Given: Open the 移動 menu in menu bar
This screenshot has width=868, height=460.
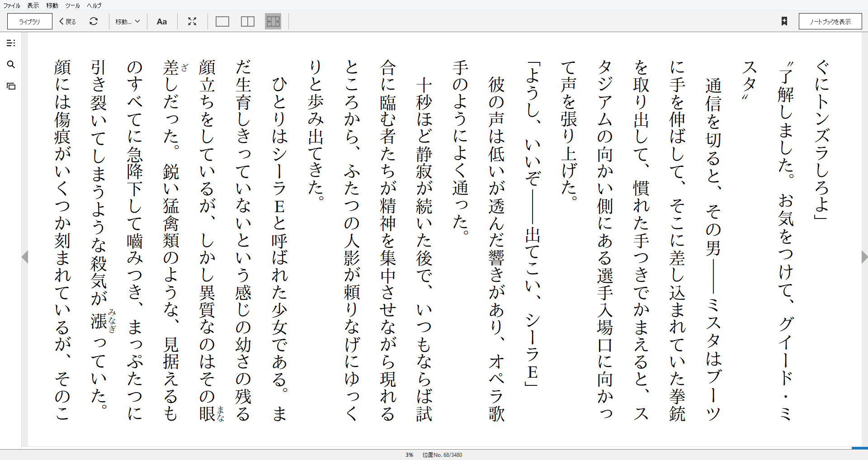Looking at the screenshot, I should 52,5.
